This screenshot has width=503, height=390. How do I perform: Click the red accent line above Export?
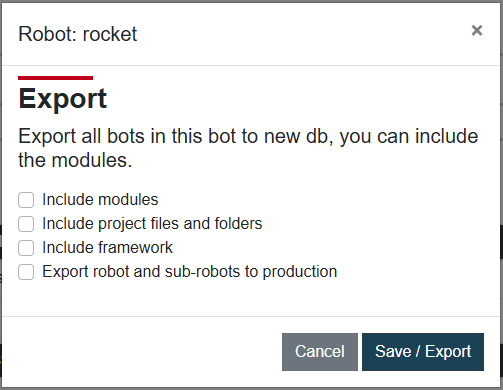(55, 78)
